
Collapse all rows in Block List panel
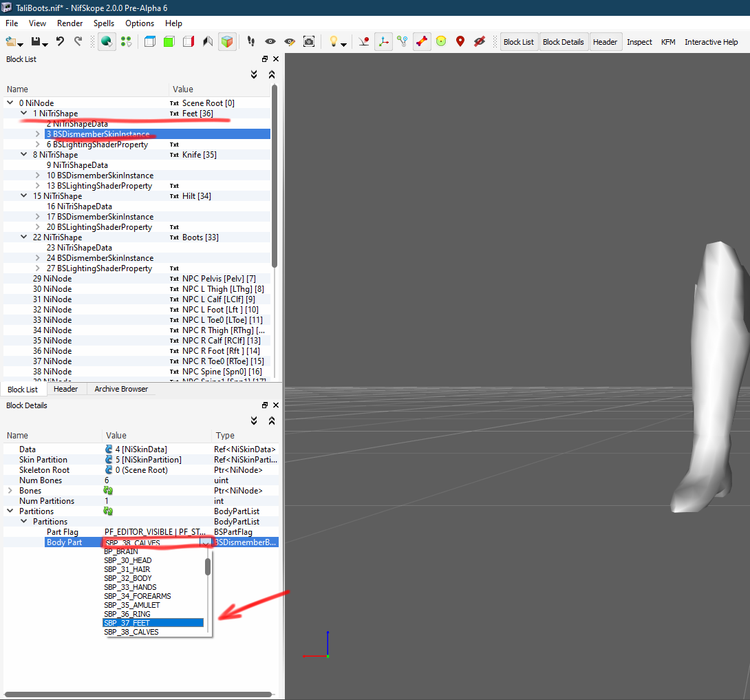[272, 74]
